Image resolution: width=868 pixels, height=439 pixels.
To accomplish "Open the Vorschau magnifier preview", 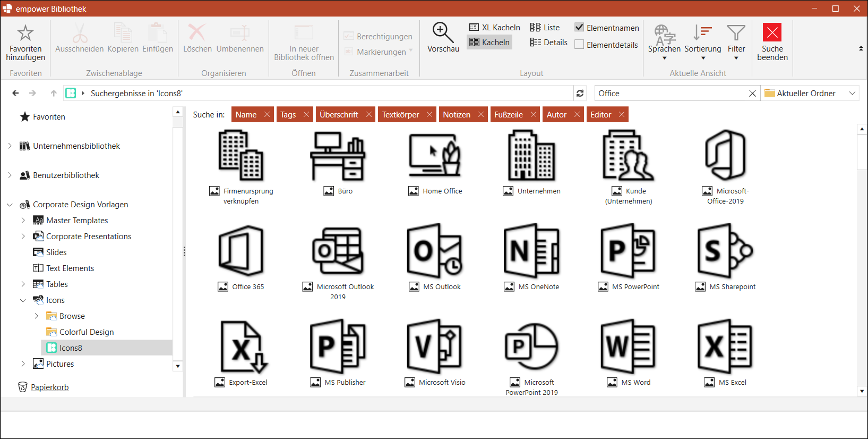I will tap(443, 37).
